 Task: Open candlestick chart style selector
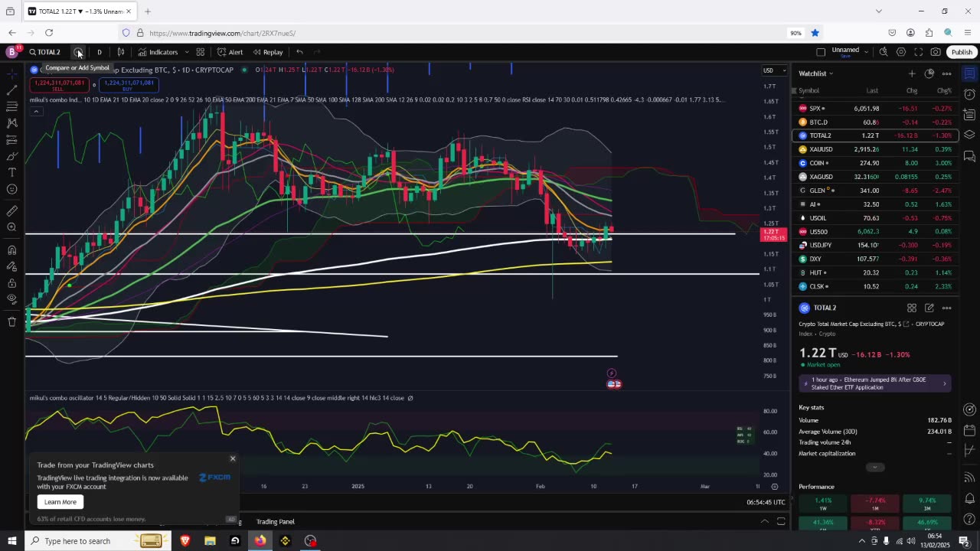(121, 52)
